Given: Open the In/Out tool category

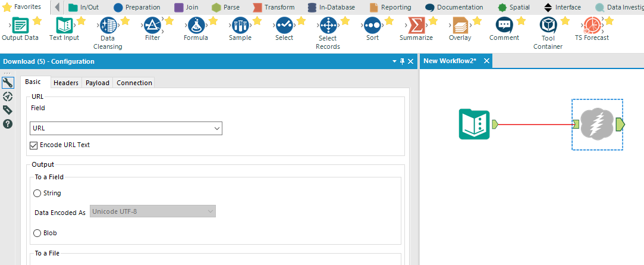Looking at the screenshot, I should pos(84,7).
